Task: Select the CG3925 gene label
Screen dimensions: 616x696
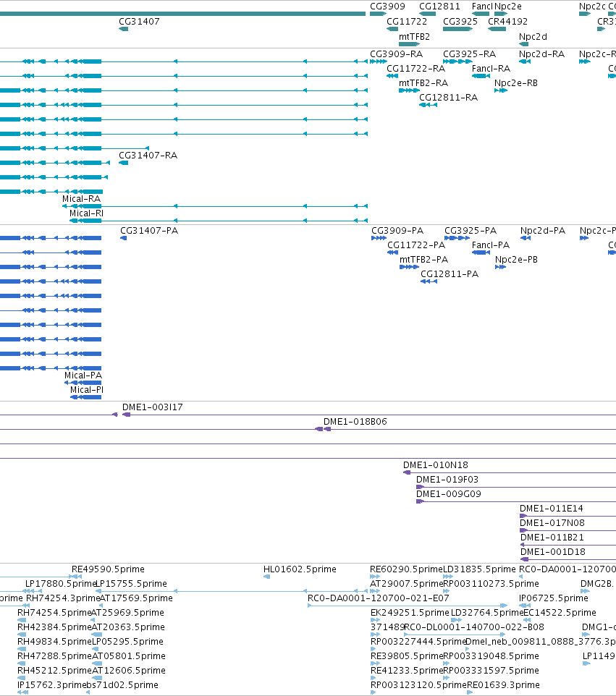Action: [460, 21]
